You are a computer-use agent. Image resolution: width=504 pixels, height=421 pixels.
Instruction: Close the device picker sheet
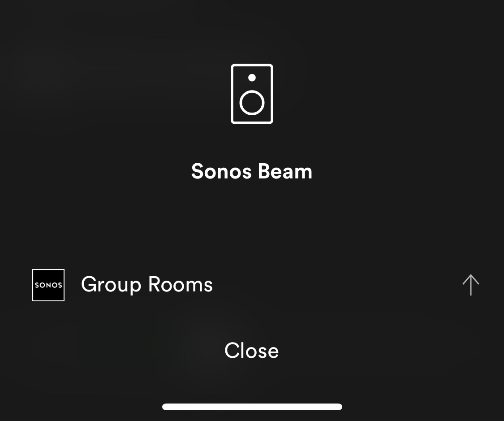tap(252, 351)
